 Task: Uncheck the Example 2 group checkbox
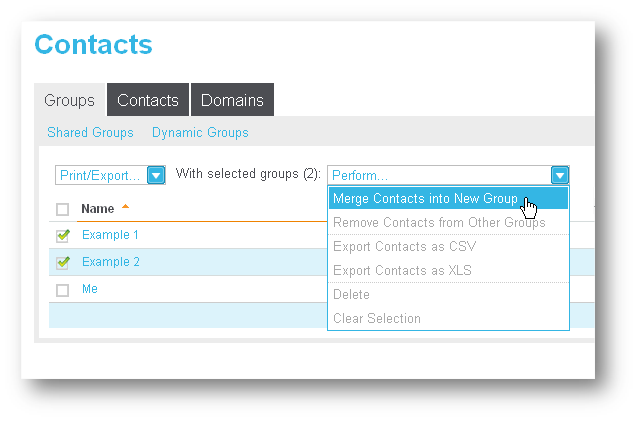point(63,263)
